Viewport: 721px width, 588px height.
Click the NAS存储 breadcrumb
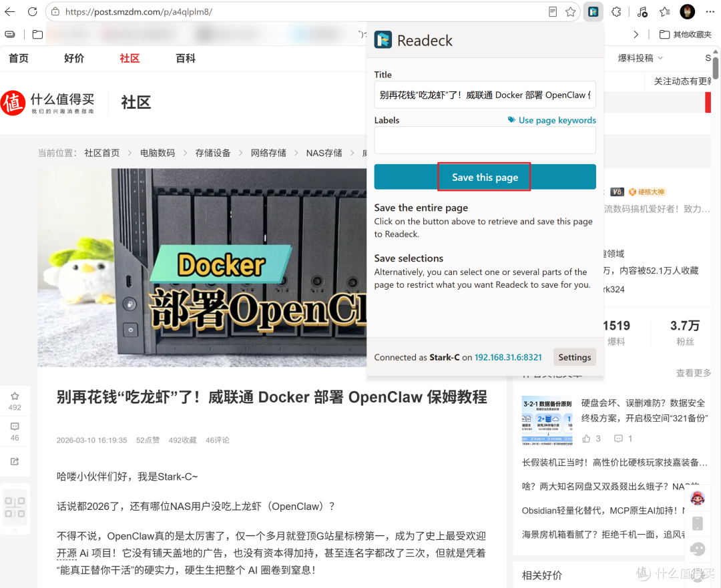pyautogui.click(x=324, y=153)
